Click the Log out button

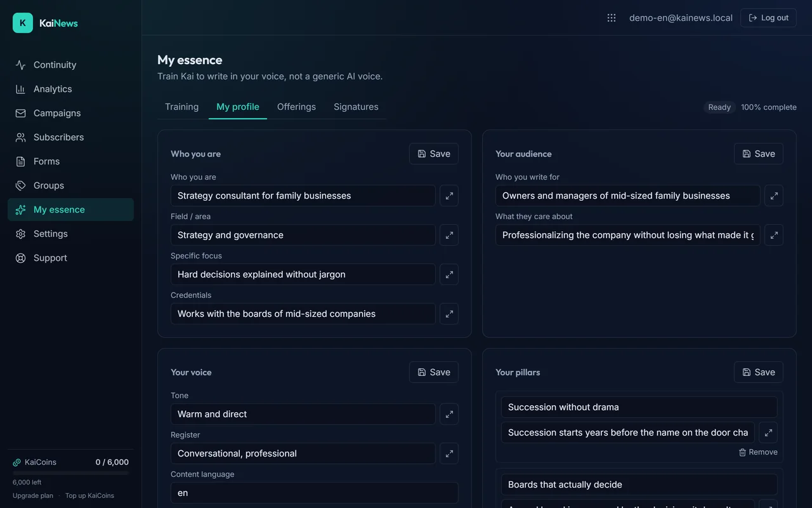click(x=768, y=18)
